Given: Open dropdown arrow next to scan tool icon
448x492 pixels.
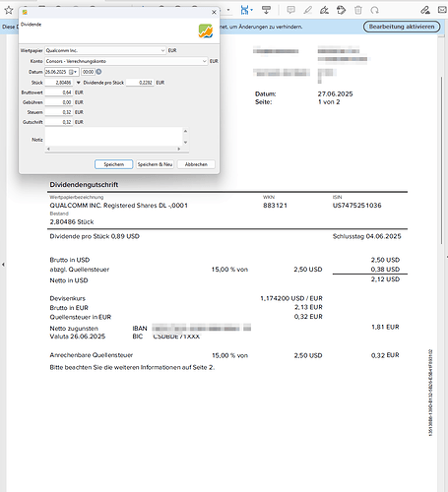Looking at the screenshot, I should point(252,10).
